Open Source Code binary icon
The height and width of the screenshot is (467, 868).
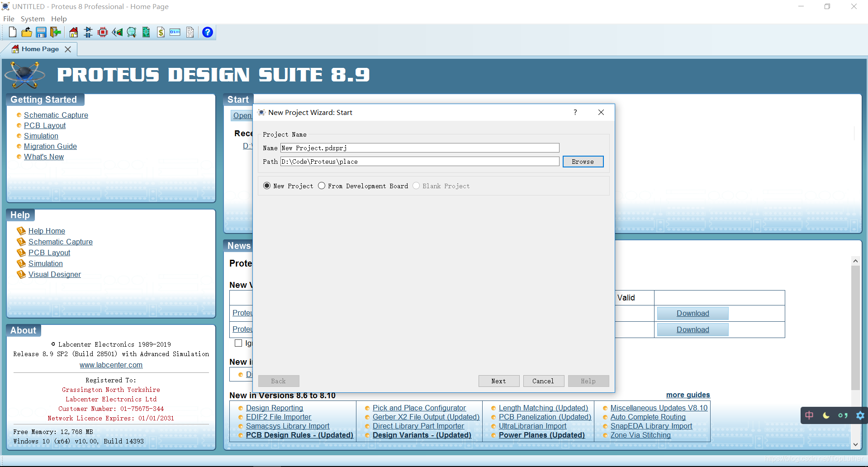[175, 32]
